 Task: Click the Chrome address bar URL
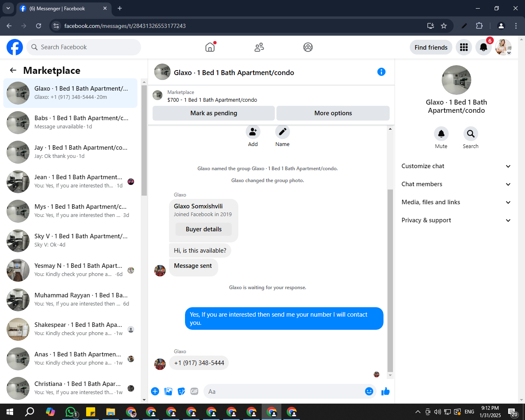125,26
